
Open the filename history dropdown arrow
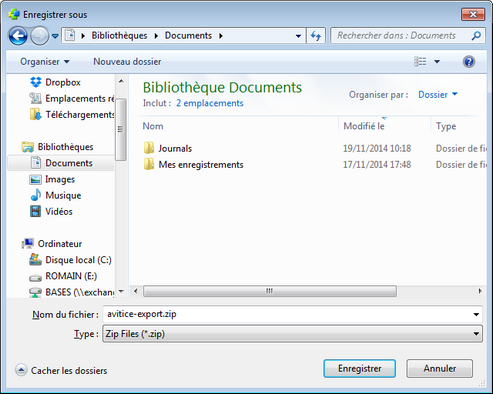476,314
